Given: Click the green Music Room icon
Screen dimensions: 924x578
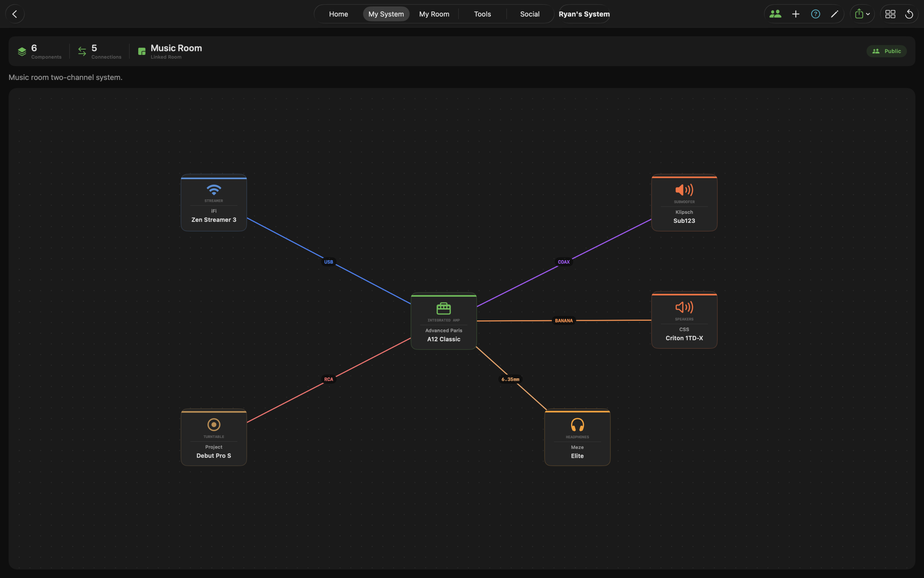Looking at the screenshot, I should point(142,51).
